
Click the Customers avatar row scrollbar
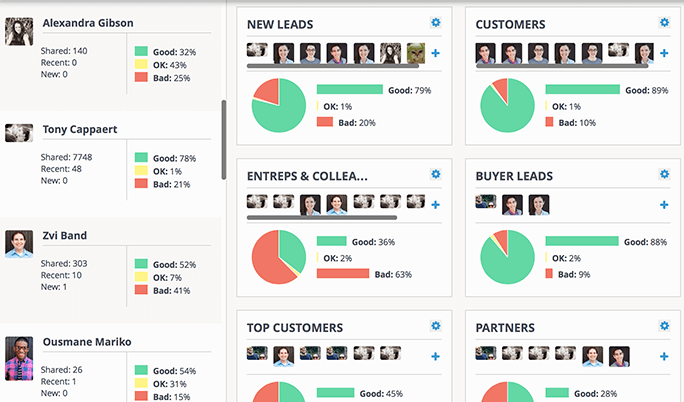[562, 66]
